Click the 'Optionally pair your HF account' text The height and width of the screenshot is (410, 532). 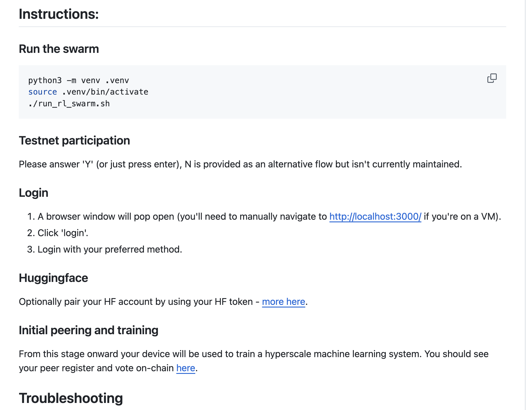[x=136, y=302]
